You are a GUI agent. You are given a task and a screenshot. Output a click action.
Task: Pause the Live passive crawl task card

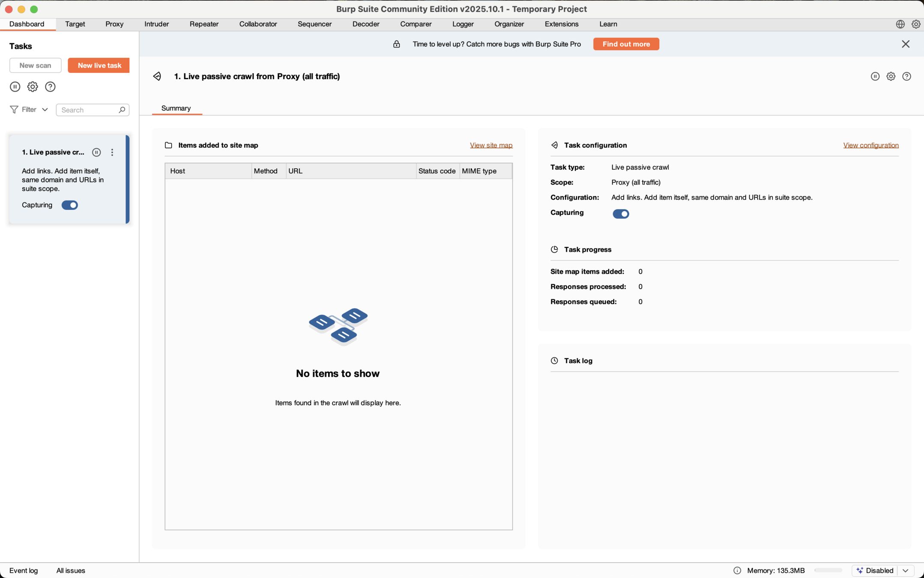point(96,152)
